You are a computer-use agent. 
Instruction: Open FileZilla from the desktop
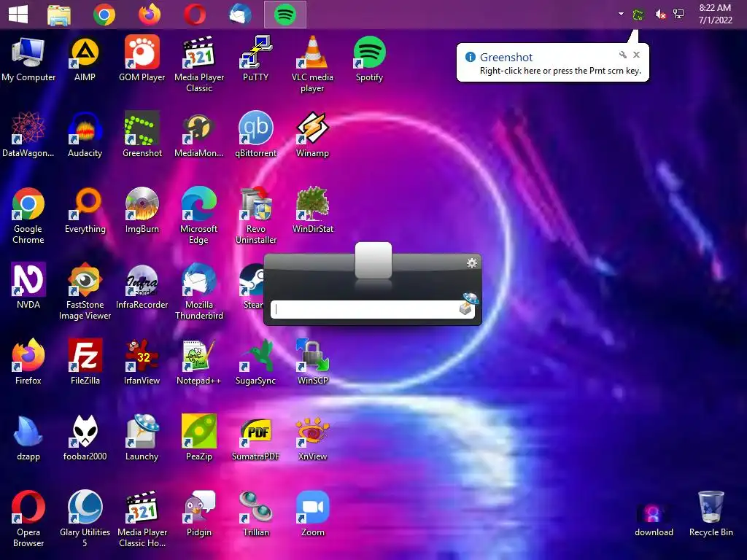(85, 362)
